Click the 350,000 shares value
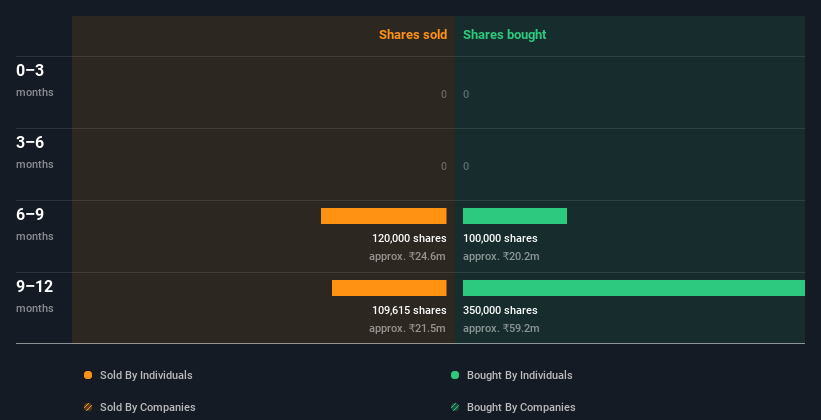821x420 pixels. (500, 310)
